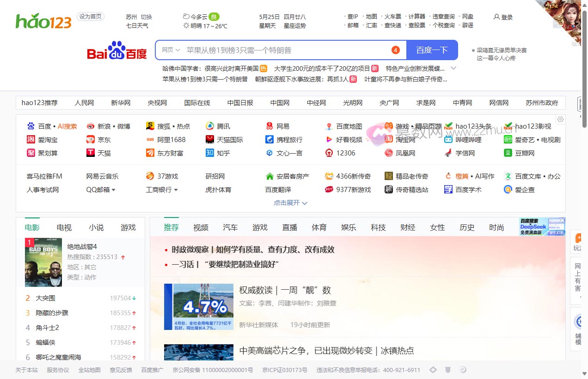The image size is (588, 379).
Task: Open site settings gear icon
Action: (x=560, y=119)
